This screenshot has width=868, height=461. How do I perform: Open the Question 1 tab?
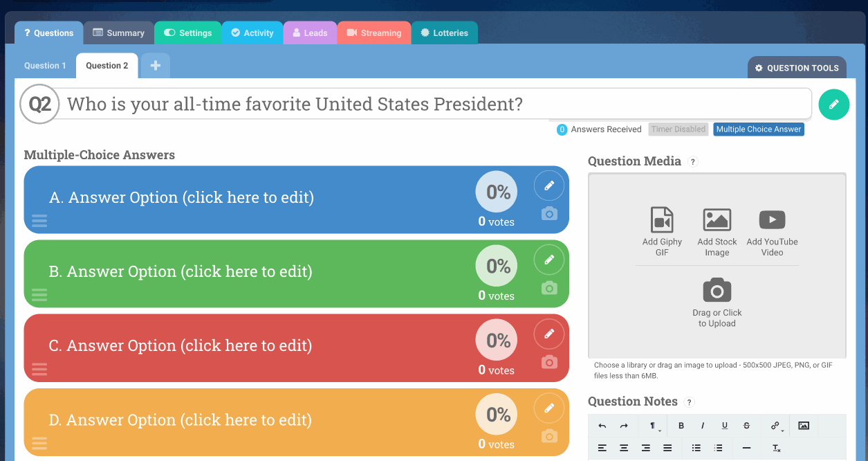pyautogui.click(x=45, y=66)
